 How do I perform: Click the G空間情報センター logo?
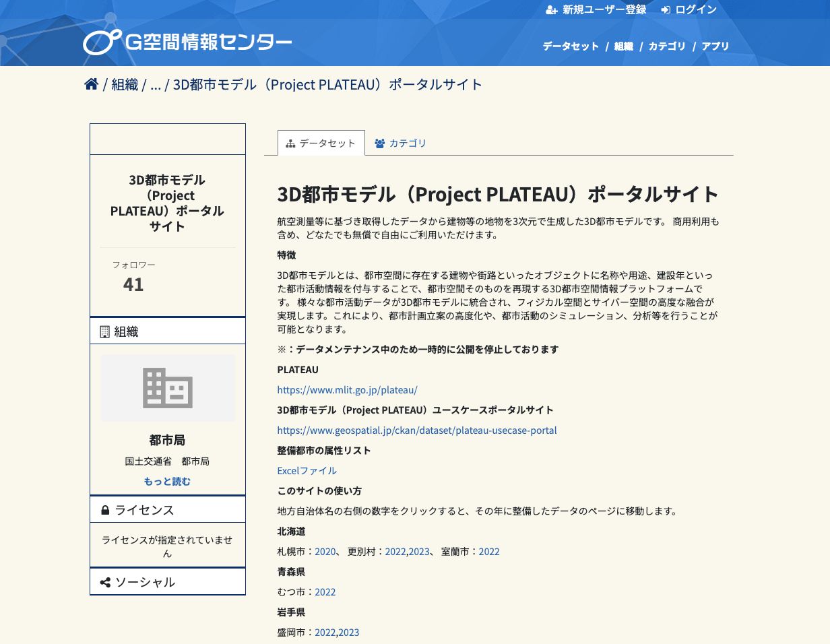point(187,42)
